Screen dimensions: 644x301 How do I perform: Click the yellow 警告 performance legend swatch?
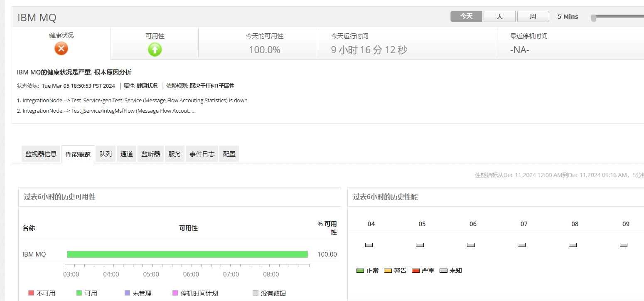coord(388,271)
